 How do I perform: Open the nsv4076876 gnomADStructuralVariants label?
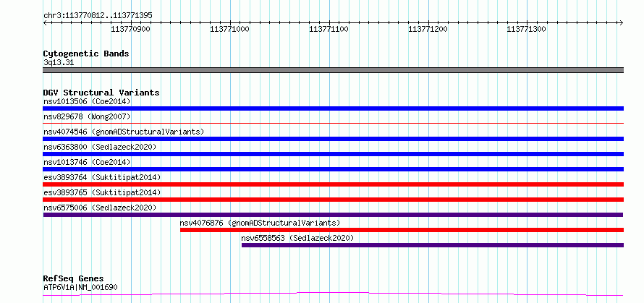[260, 223]
